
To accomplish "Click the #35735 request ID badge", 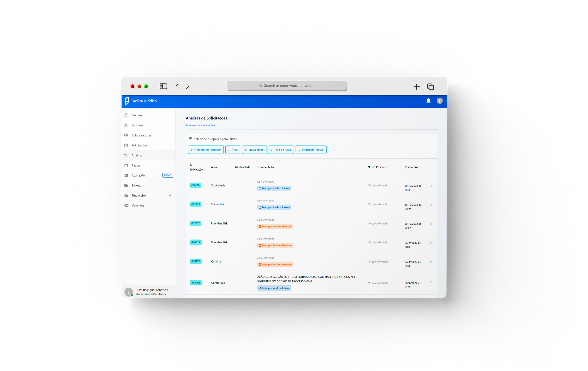I will point(195,204).
